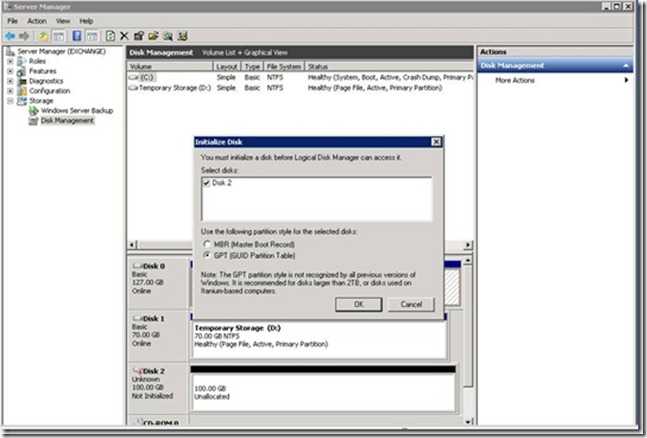This screenshot has width=647, height=438.
Task: Open the View menu
Action: pyautogui.click(x=63, y=21)
